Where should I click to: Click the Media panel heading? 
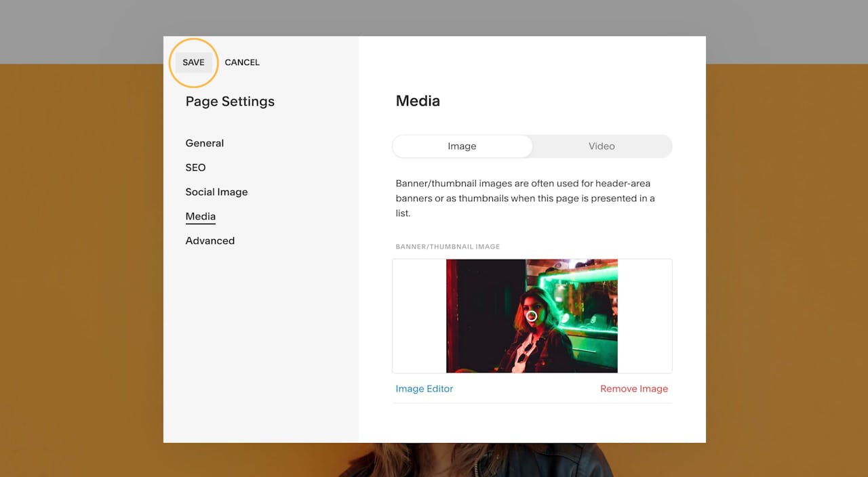418,100
